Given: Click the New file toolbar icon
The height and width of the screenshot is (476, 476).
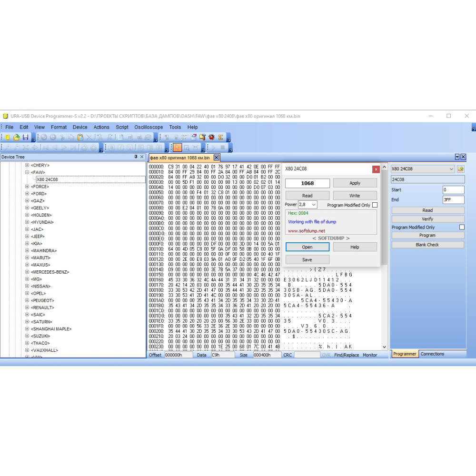Looking at the screenshot, I should (x=7, y=137).
